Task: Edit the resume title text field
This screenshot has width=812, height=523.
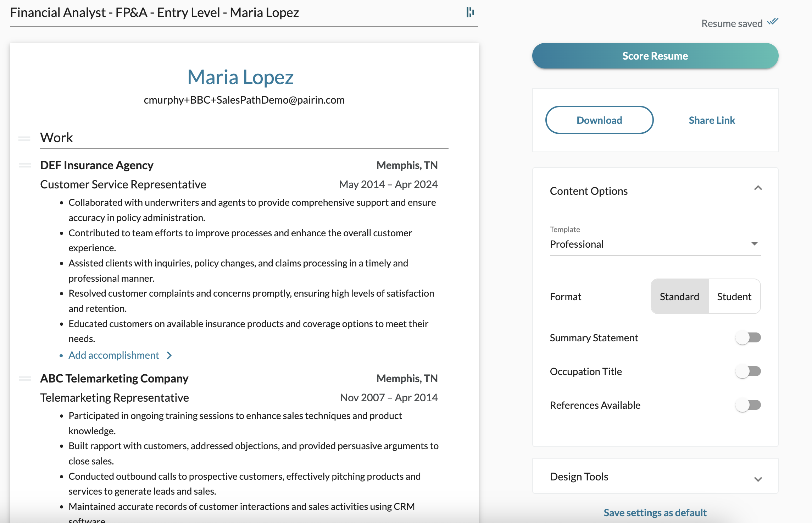Action: pos(155,13)
